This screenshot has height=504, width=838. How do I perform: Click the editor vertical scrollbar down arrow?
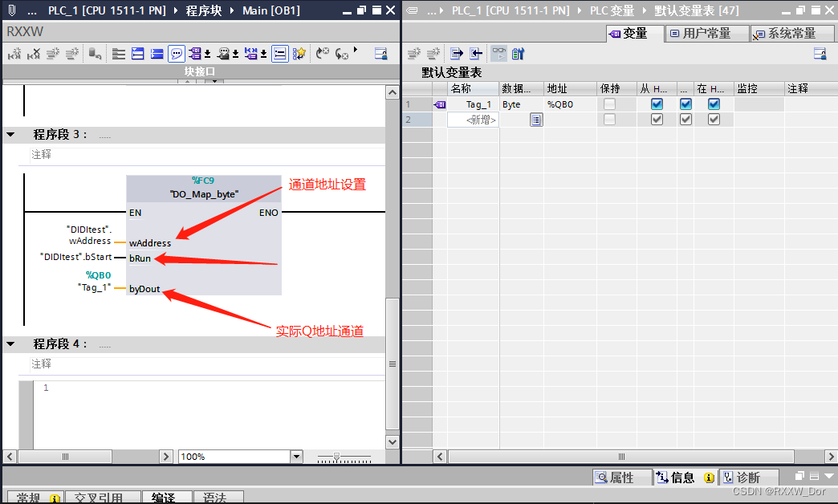click(393, 442)
